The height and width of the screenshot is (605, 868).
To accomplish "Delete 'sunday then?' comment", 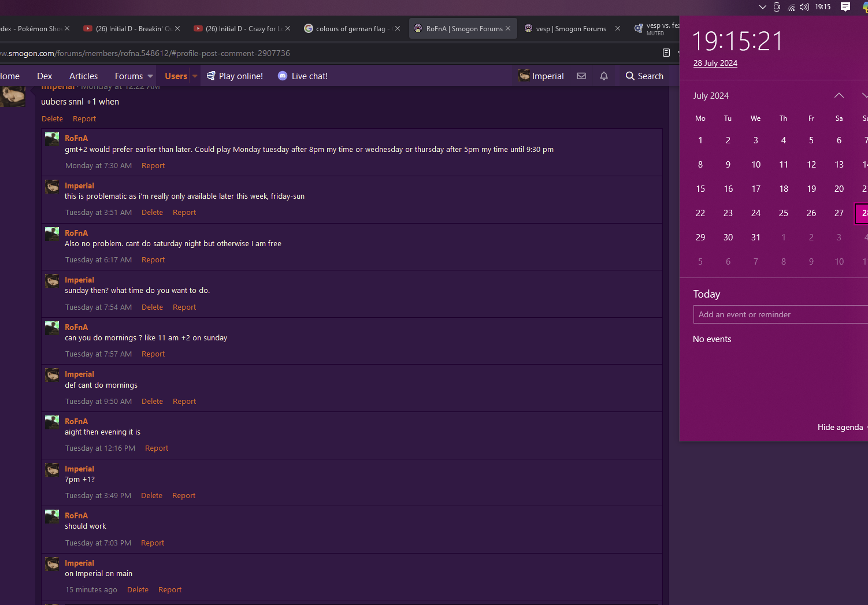I will point(152,307).
